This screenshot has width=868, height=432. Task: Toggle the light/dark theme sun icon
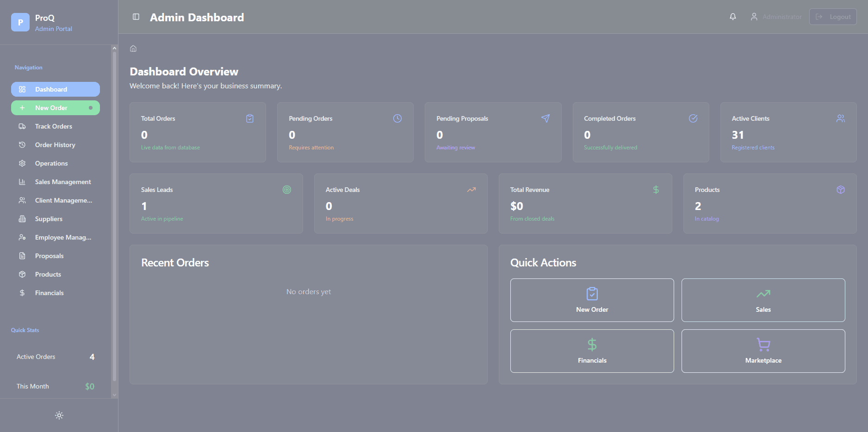point(59,415)
